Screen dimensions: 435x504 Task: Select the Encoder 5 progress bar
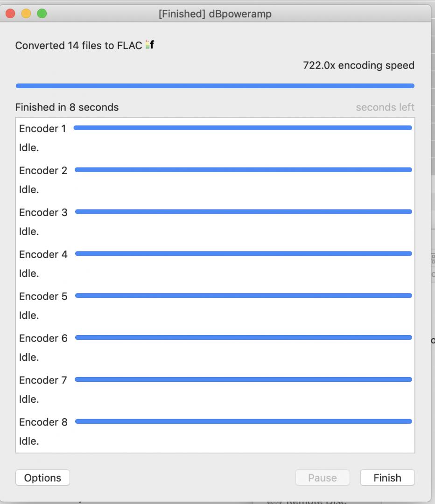coord(243,295)
